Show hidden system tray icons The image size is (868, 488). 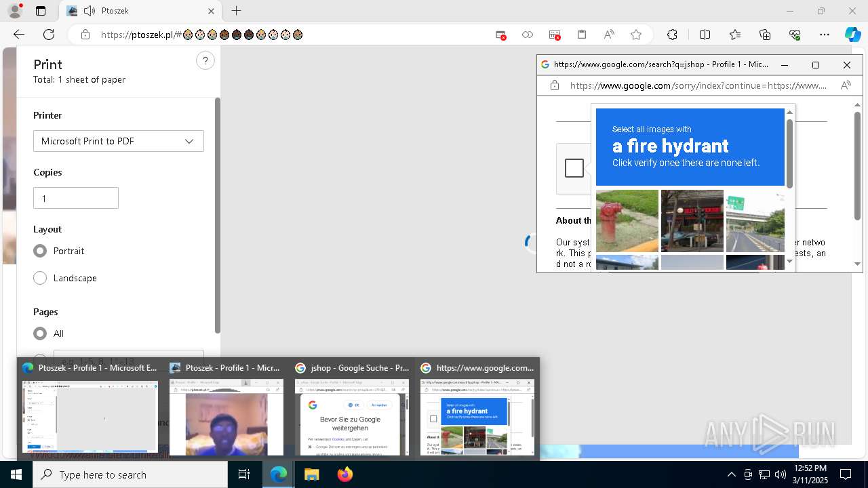[x=731, y=474]
